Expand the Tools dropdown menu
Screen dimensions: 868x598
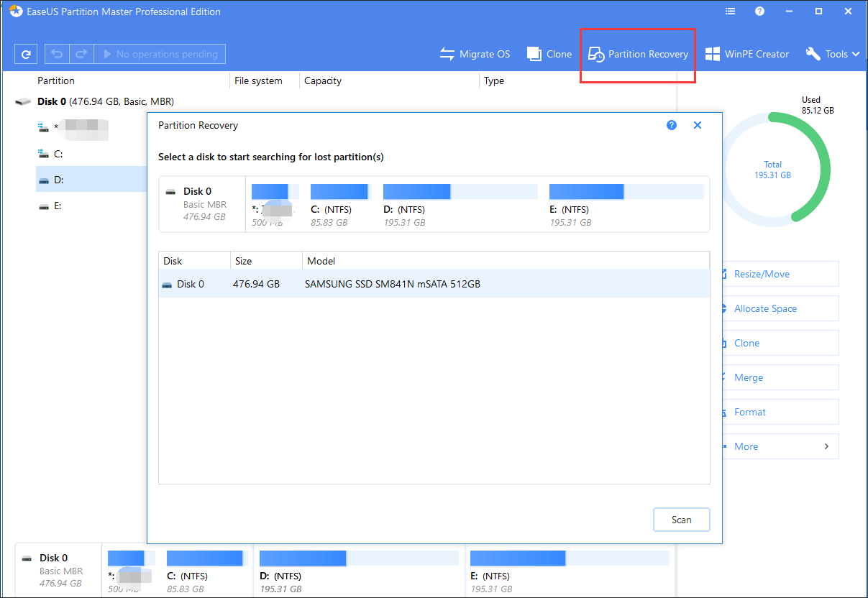click(833, 54)
